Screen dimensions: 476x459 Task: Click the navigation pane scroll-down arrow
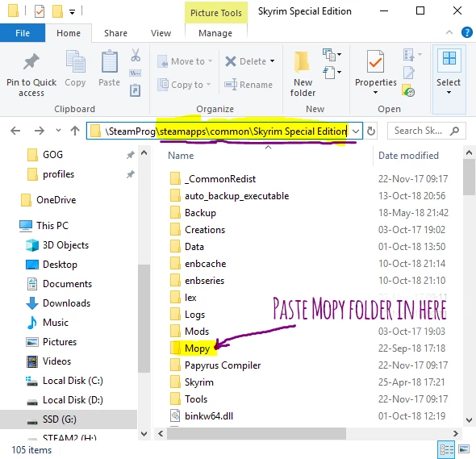(x=144, y=433)
